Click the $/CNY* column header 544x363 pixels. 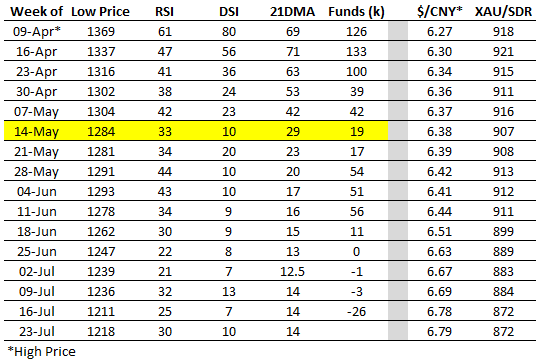[440, 11]
